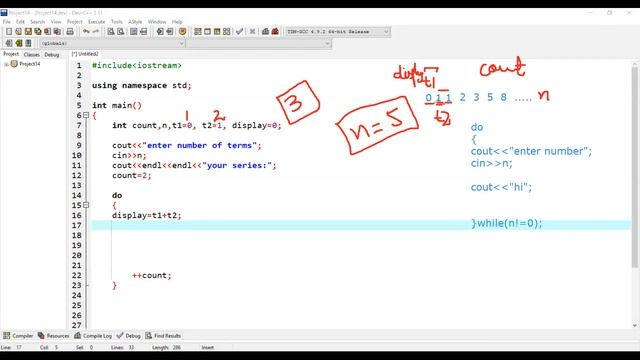This screenshot has height=360, width=640.
Task: Open the Tools menu
Action: 117,22
